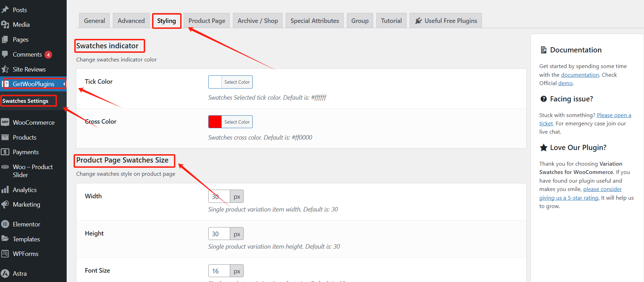
Task: Click the Payments dollar icon
Action: coord(5,152)
